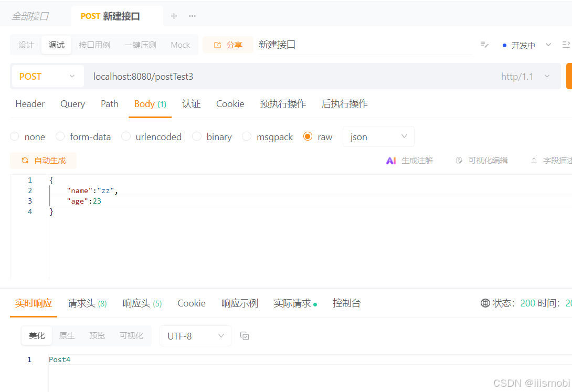572x392 pixels.
Task: Select the form-data body type
Action: point(60,136)
